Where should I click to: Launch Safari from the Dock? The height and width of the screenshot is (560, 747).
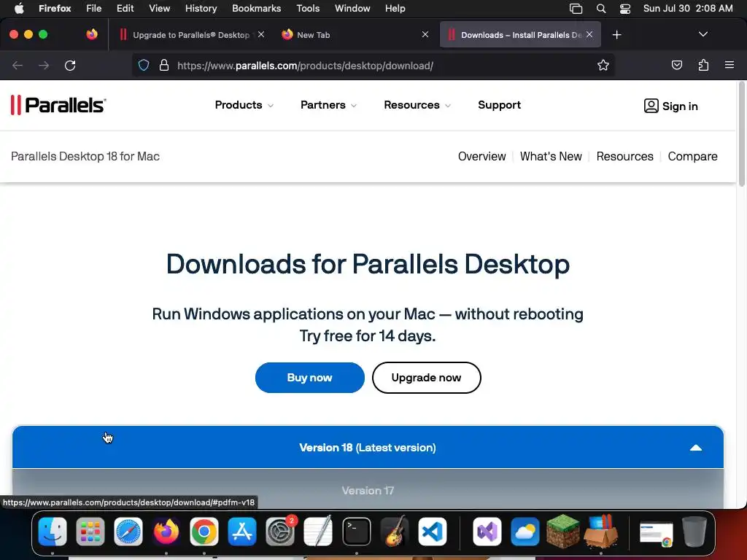click(x=128, y=532)
